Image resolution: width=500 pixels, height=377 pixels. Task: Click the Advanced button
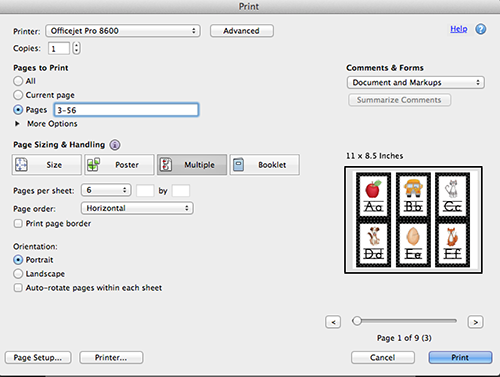(x=242, y=31)
